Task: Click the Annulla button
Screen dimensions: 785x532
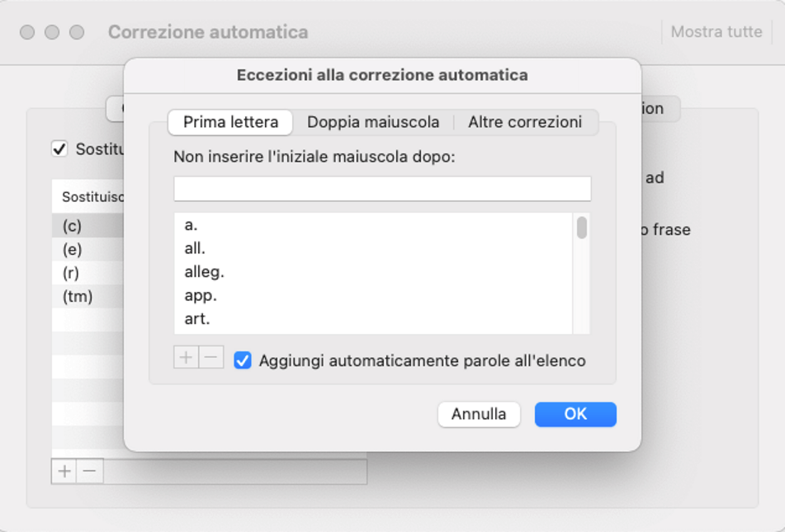Action: tap(479, 414)
